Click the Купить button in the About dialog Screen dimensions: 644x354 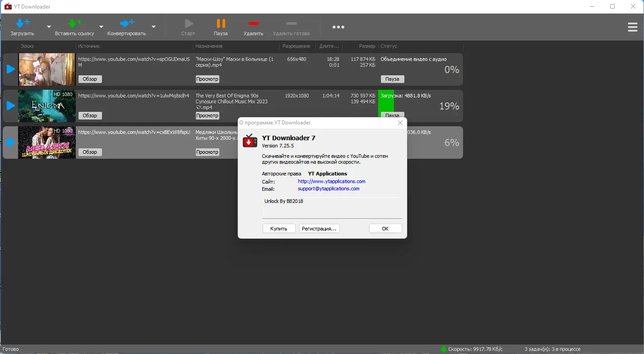point(278,228)
